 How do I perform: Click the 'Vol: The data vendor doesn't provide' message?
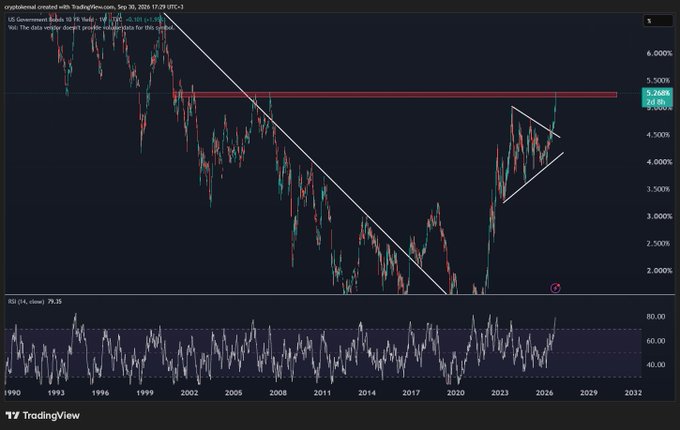[x=91, y=27]
